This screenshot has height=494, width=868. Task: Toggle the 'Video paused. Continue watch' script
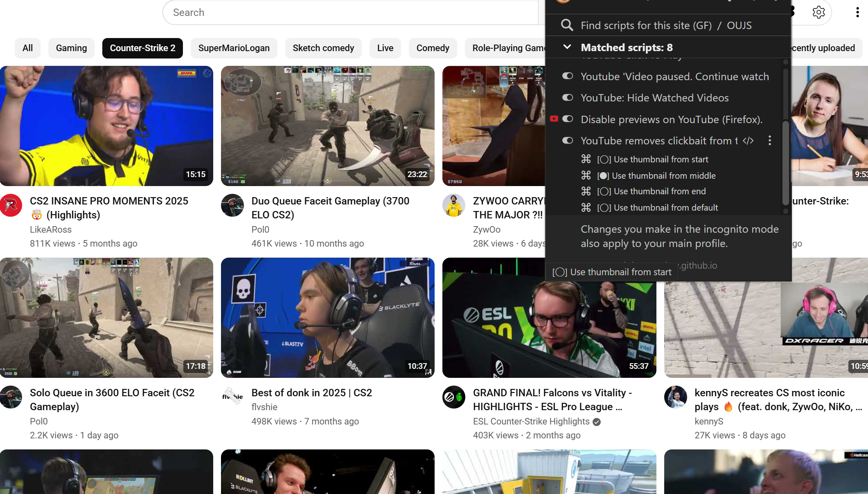pos(568,76)
